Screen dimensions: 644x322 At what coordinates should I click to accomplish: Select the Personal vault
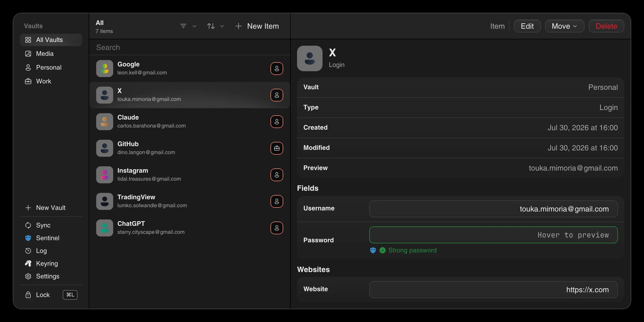[x=51, y=67]
